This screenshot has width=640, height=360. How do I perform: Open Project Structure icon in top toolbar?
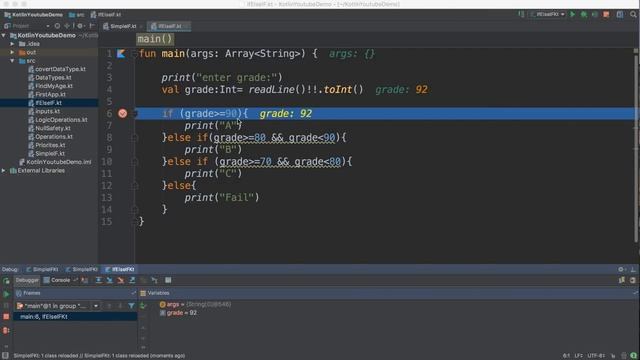(620, 14)
